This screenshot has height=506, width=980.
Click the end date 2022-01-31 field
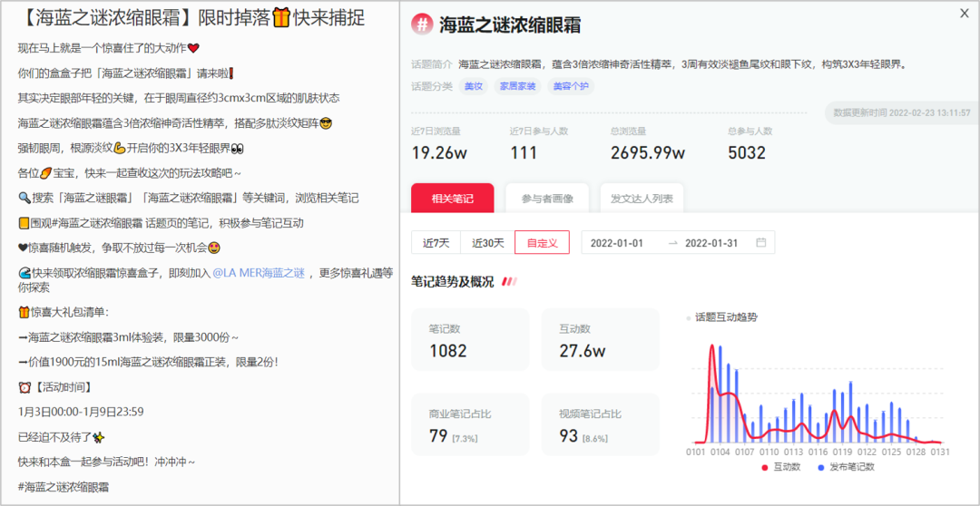click(712, 242)
